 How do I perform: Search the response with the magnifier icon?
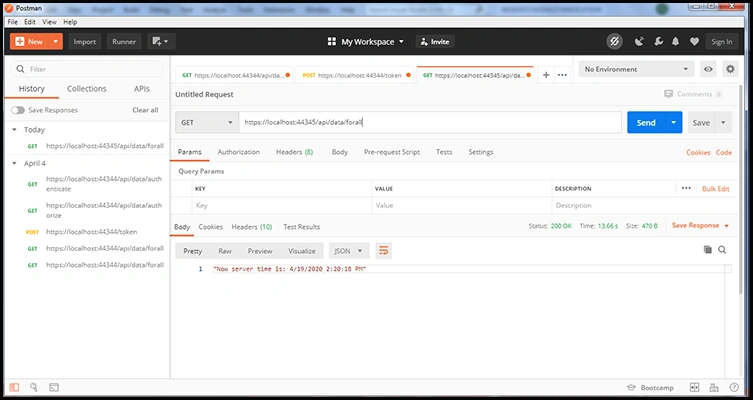tap(722, 250)
